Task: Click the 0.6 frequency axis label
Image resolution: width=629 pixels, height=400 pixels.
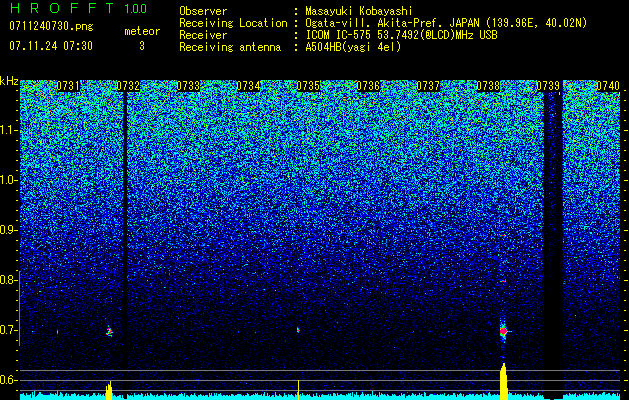Action: click(x=9, y=380)
